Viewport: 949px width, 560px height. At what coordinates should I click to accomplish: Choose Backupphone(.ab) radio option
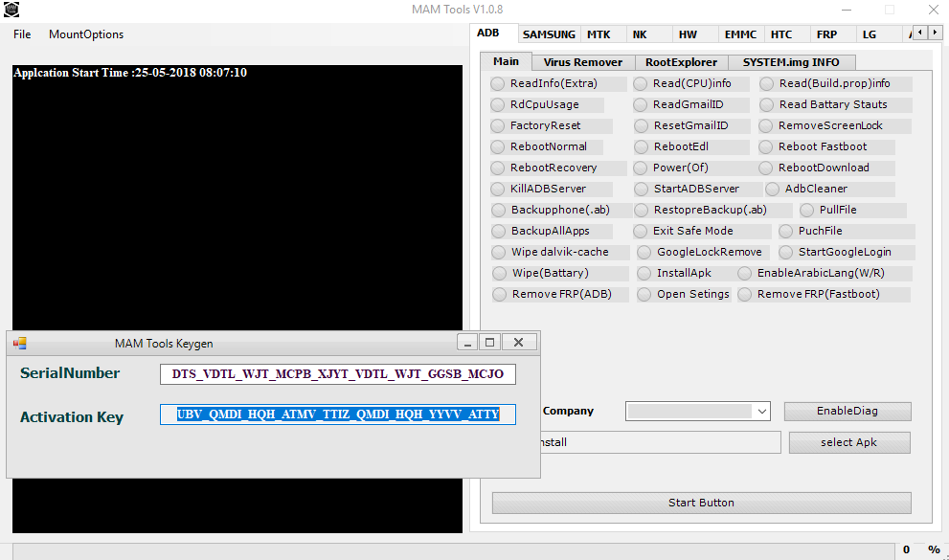click(x=499, y=210)
